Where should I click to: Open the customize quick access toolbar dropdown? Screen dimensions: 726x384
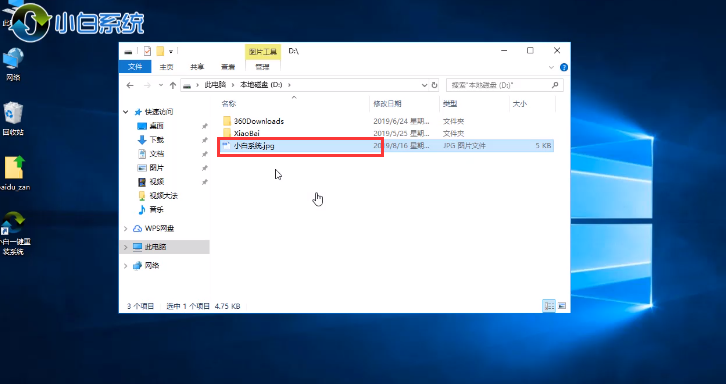click(x=171, y=51)
